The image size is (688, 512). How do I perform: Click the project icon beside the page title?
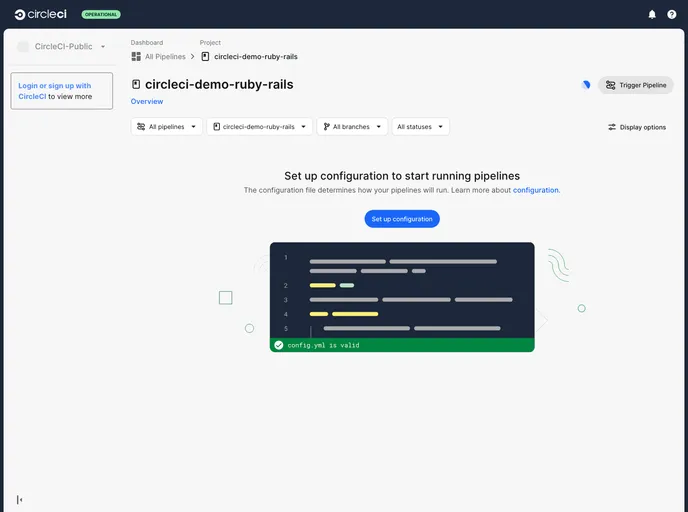136,84
